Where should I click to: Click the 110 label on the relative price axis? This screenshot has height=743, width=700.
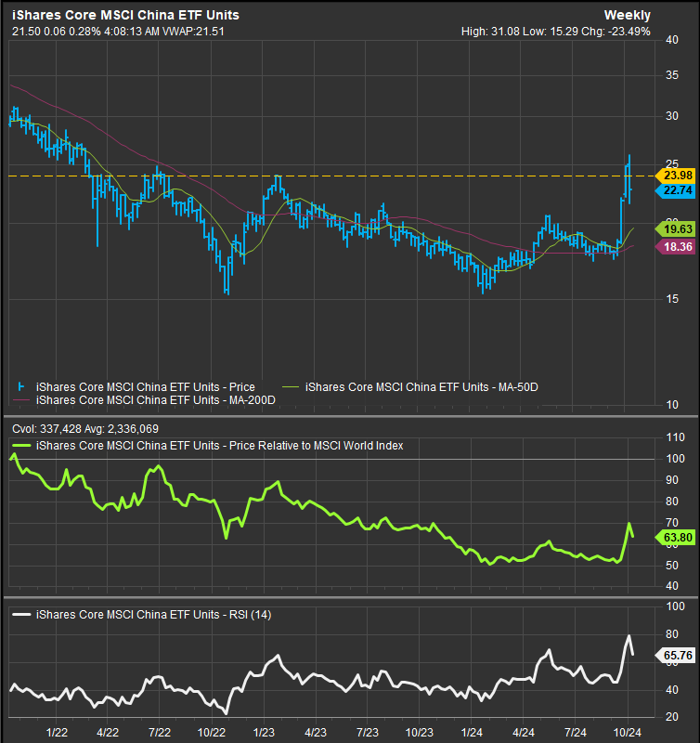tap(675, 437)
